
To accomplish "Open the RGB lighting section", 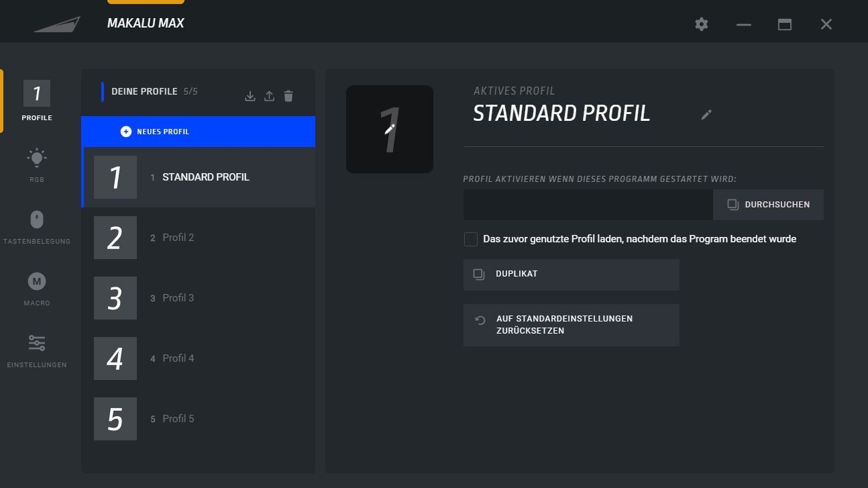I will [37, 165].
